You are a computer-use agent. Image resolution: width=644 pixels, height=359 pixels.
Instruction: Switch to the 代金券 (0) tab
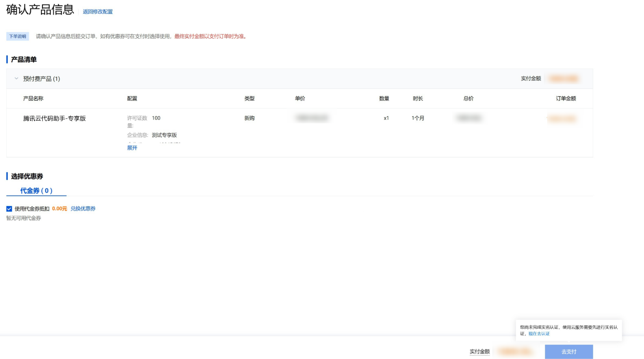coord(36,191)
